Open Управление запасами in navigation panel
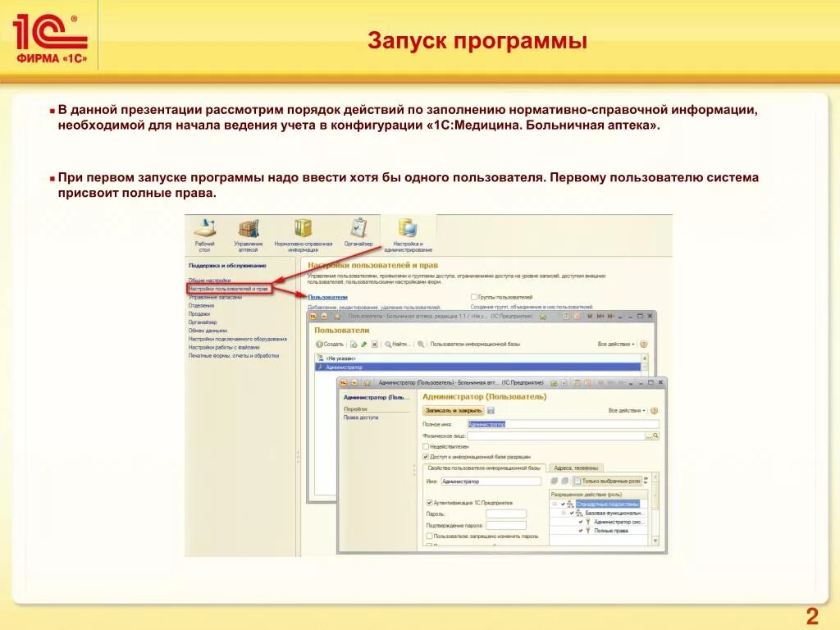Viewport: 840px width, 630px height. pyautogui.click(x=215, y=297)
